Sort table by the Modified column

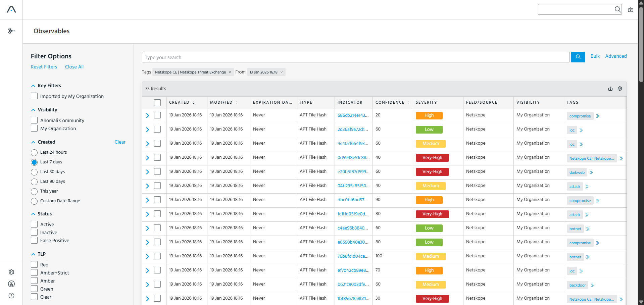224,102
